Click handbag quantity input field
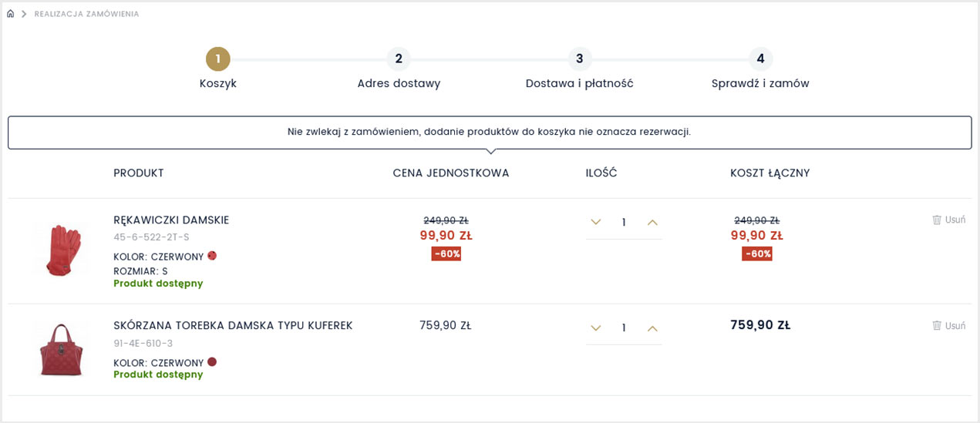This screenshot has height=423, width=980. click(624, 328)
